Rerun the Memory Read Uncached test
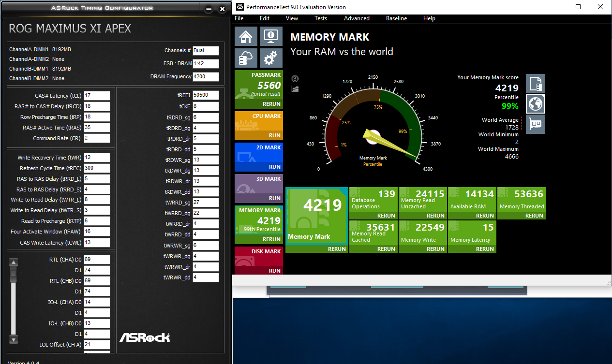The height and width of the screenshot is (364, 612). click(435, 216)
